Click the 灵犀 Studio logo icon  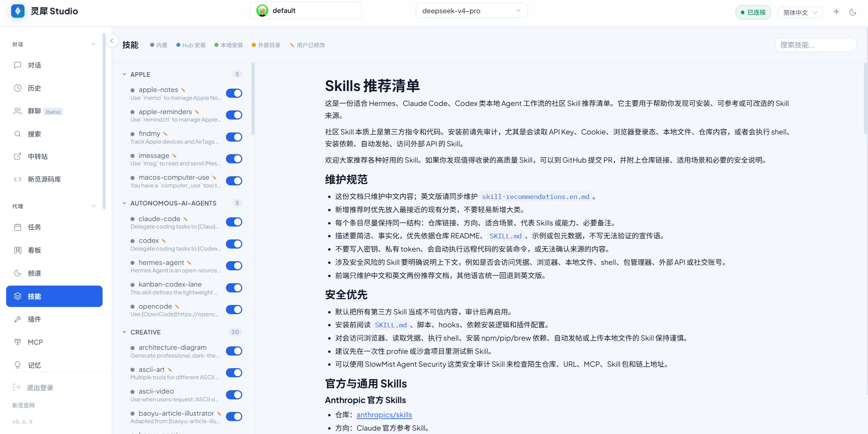18,11
